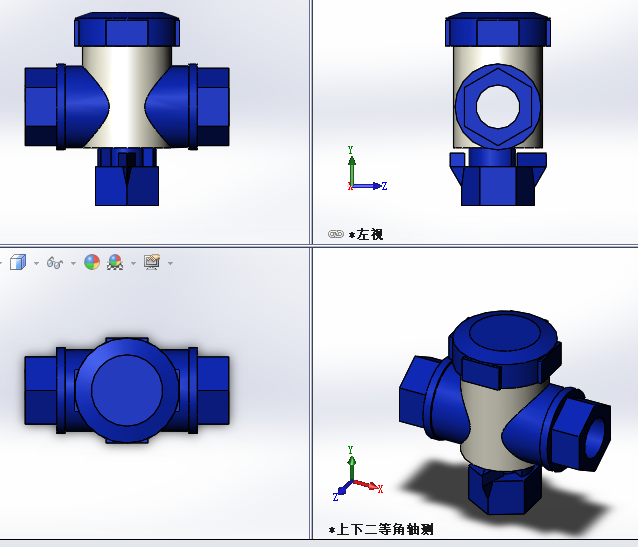Click the View Settings monitor icon
Image resolution: width=638 pixels, height=547 pixels.
(x=152, y=262)
